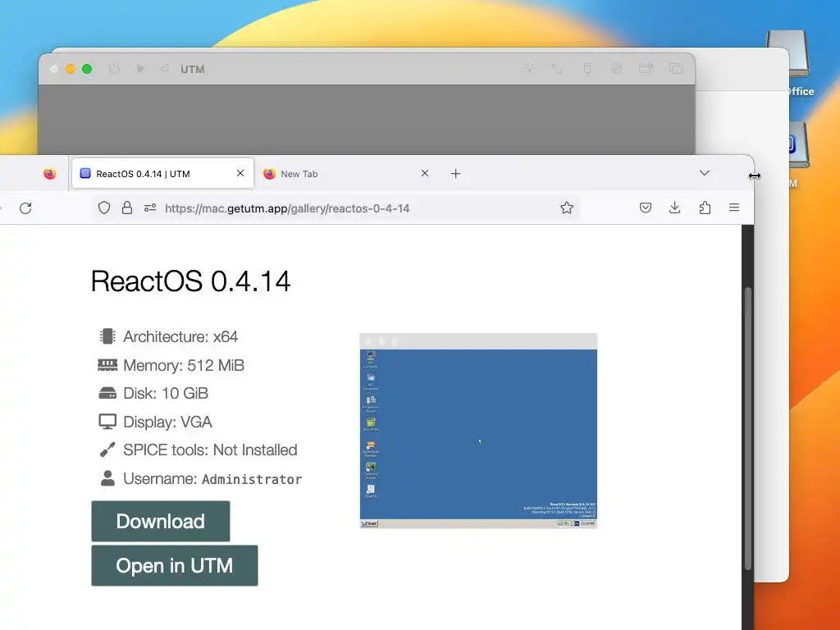
Task: Click the Download button
Action: [161, 521]
